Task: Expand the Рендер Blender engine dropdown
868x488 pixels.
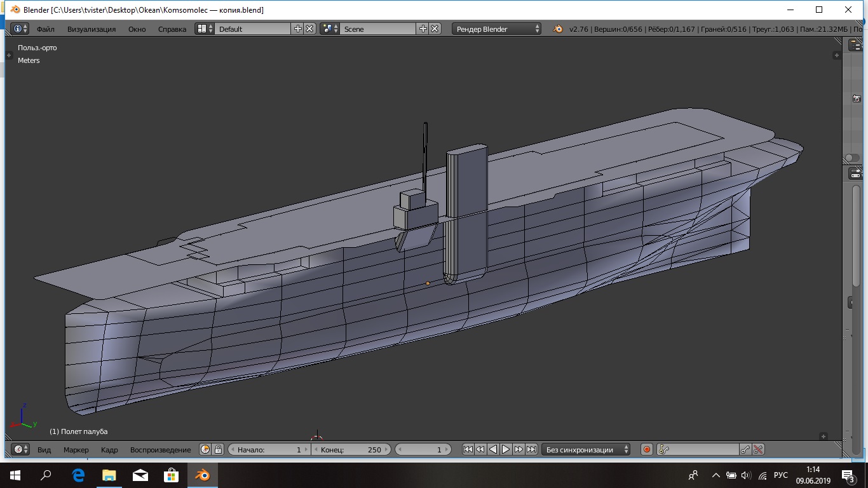Action: point(497,29)
